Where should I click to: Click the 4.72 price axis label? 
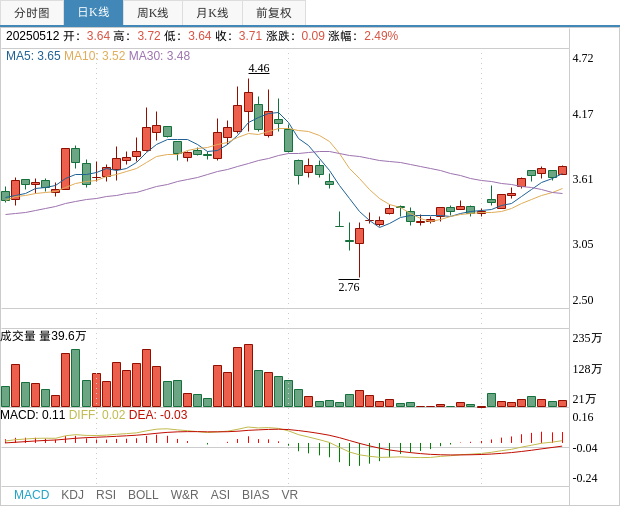pyautogui.click(x=583, y=58)
